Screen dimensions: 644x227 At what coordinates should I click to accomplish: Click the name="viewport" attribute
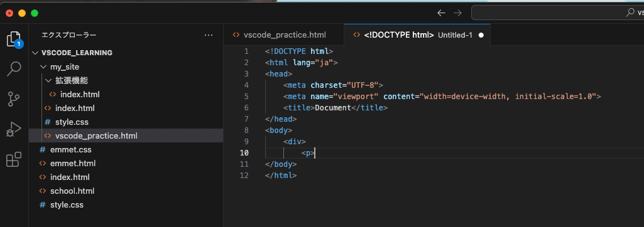click(344, 97)
